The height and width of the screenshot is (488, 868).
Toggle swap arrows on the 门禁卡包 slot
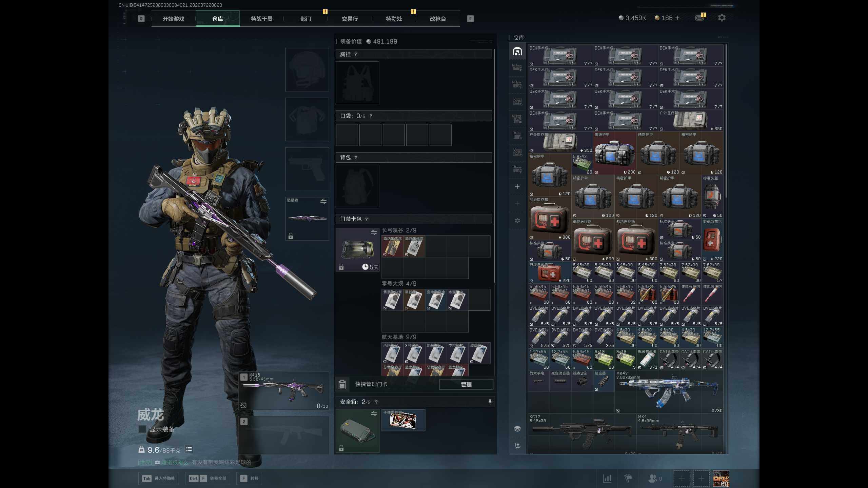374,232
